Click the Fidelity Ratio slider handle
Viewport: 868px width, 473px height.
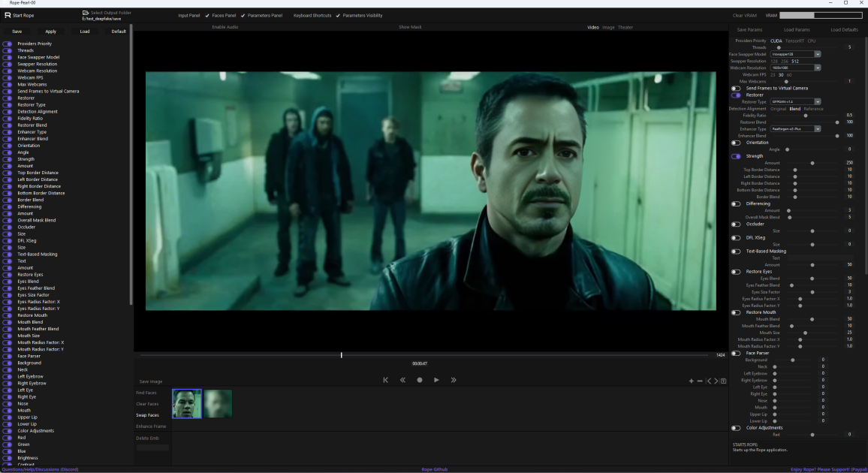point(806,116)
